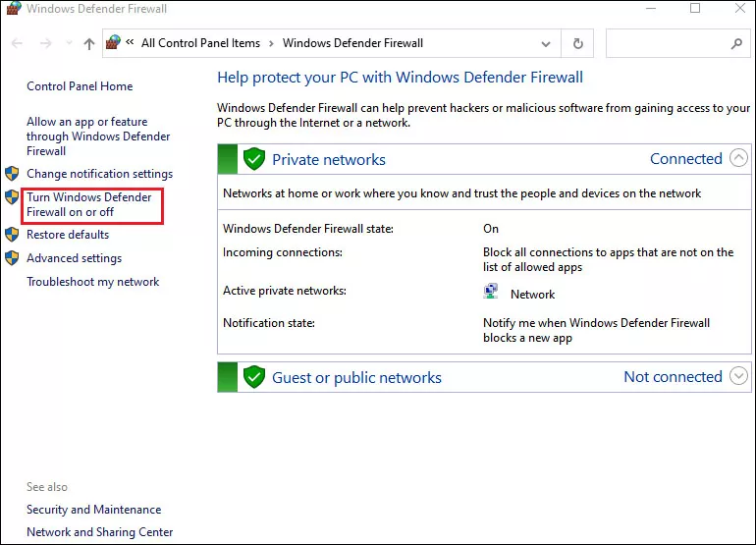Maximize the Windows Defender Firewall window
Image resolution: width=756 pixels, height=545 pixels.
click(695, 8)
